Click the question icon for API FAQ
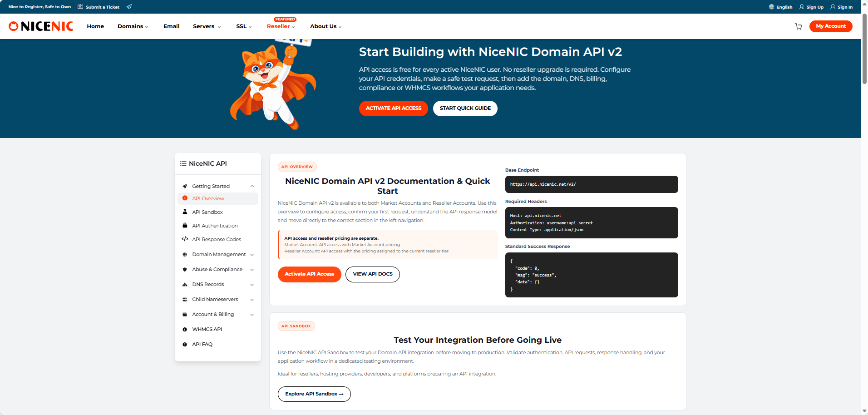868x415 pixels. (x=185, y=344)
